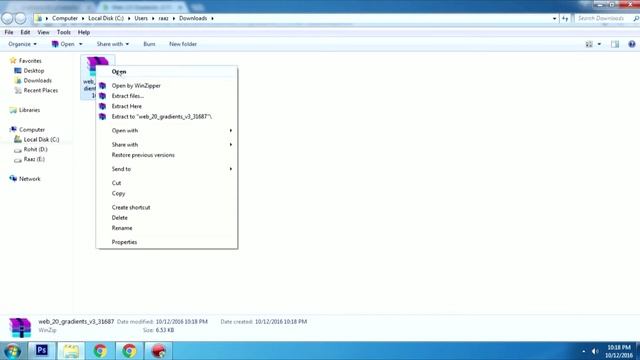
Task: Click the Help question mark icon
Action: coord(631,44)
